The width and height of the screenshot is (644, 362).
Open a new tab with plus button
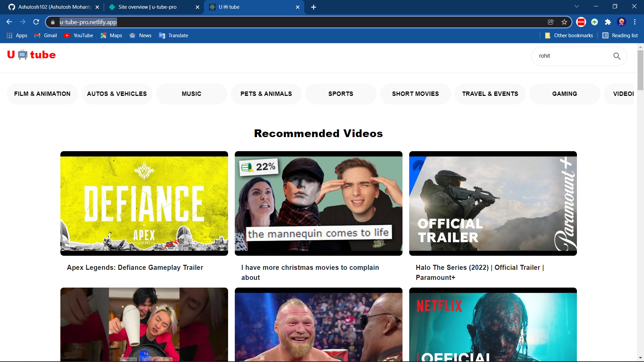[314, 7]
